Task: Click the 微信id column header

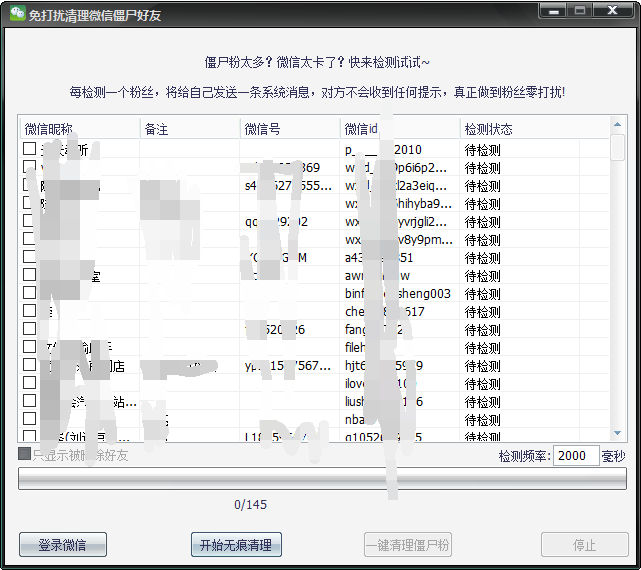Action: coord(400,129)
